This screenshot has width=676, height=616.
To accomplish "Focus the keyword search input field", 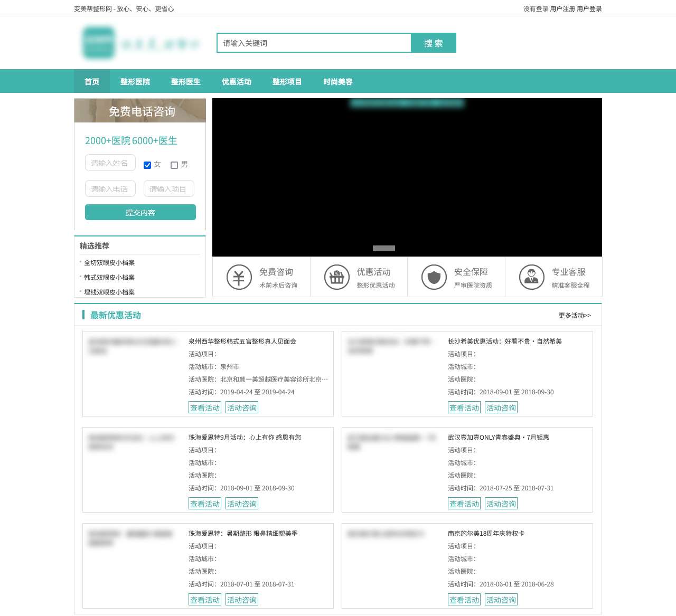I will pyautogui.click(x=314, y=43).
